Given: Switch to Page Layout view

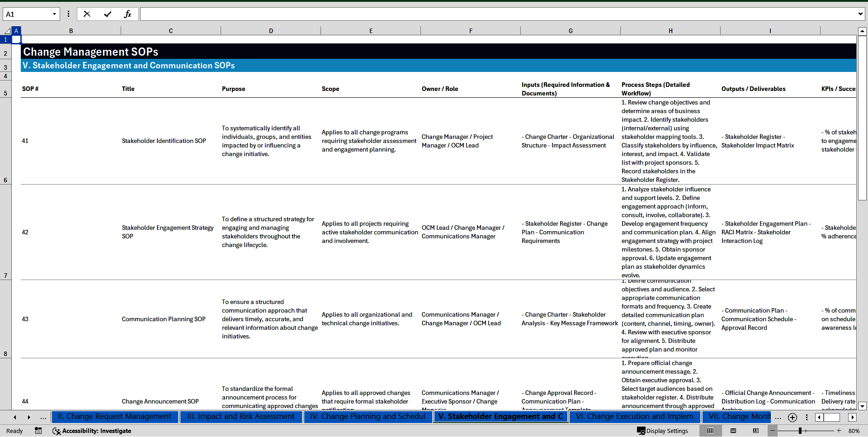Looking at the screenshot, I should 733,431.
